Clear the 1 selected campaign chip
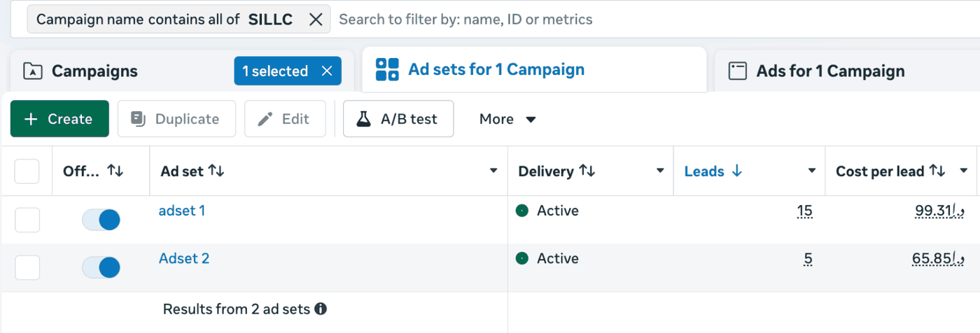This screenshot has height=333, width=980. (327, 71)
